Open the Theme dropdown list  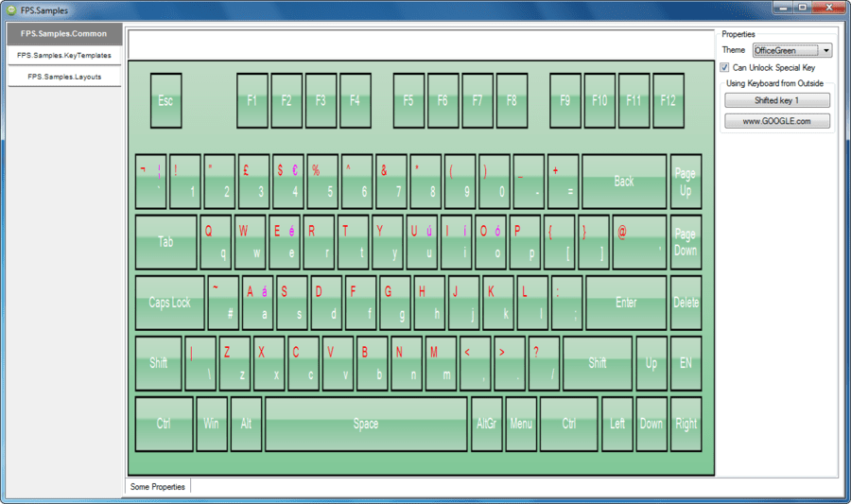(826, 50)
